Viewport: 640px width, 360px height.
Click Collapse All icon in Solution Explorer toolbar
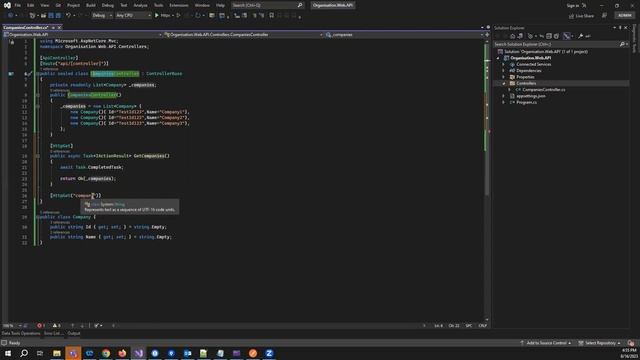(549, 36)
